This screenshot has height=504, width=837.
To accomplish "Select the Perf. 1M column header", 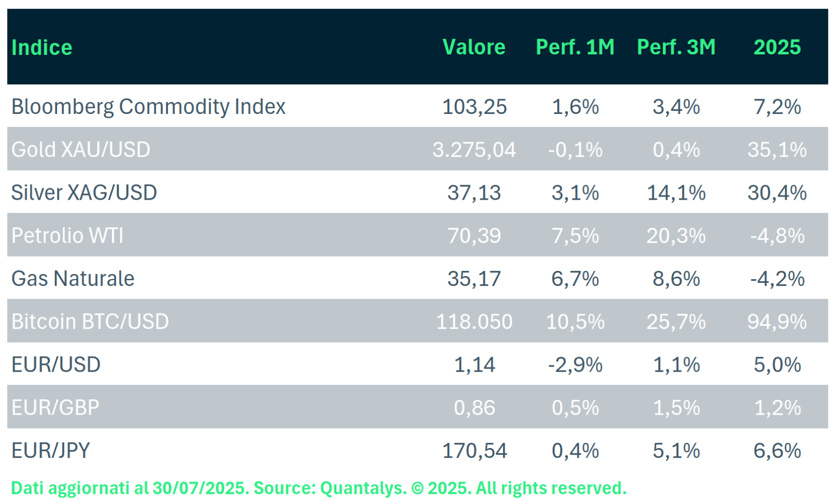I will [575, 47].
